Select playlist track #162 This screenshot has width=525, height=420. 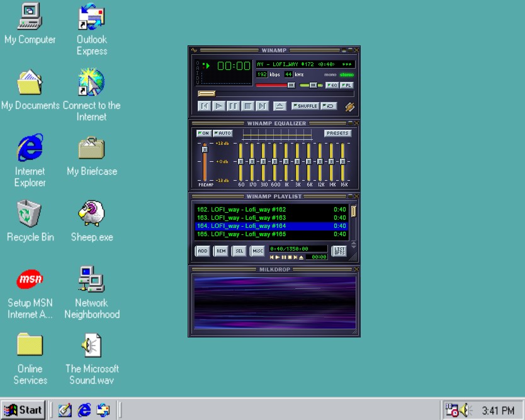point(271,210)
